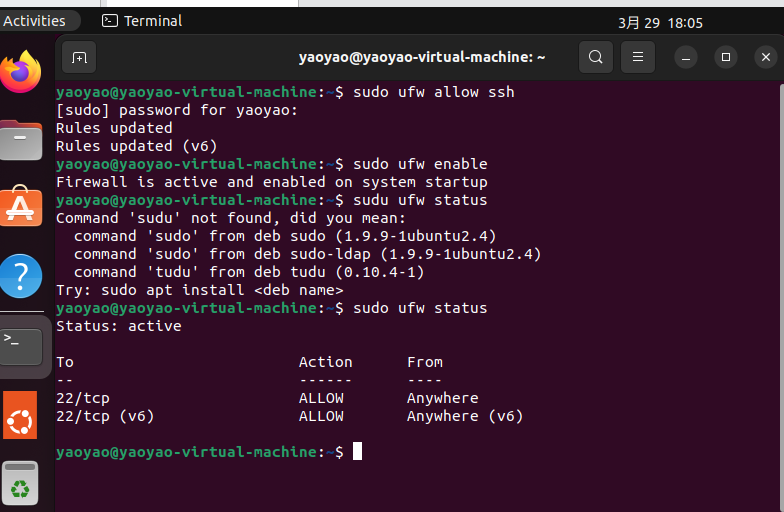Click the '22/tcp (v6)' entry
This screenshot has height=512, width=784.
tap(105, 416)
